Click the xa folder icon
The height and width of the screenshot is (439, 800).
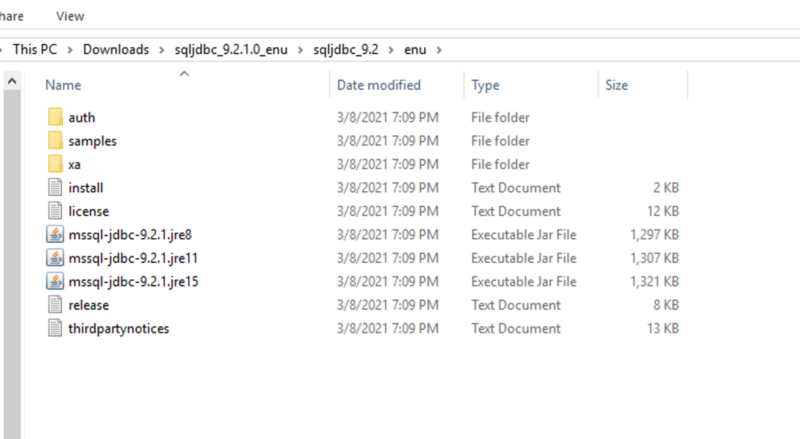(x=55, y=164)
